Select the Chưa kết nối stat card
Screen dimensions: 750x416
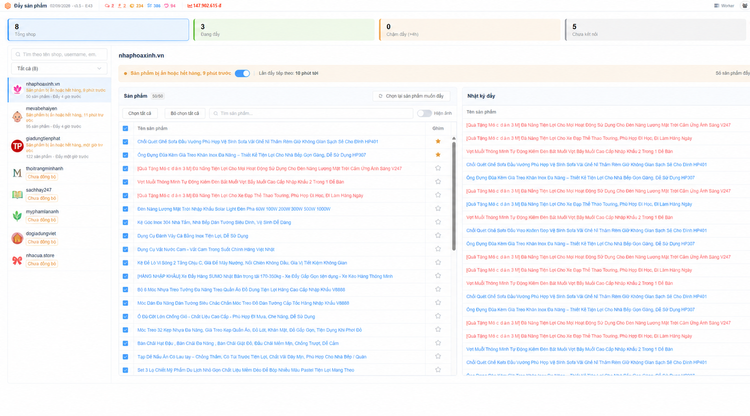[x=656, y=30]
